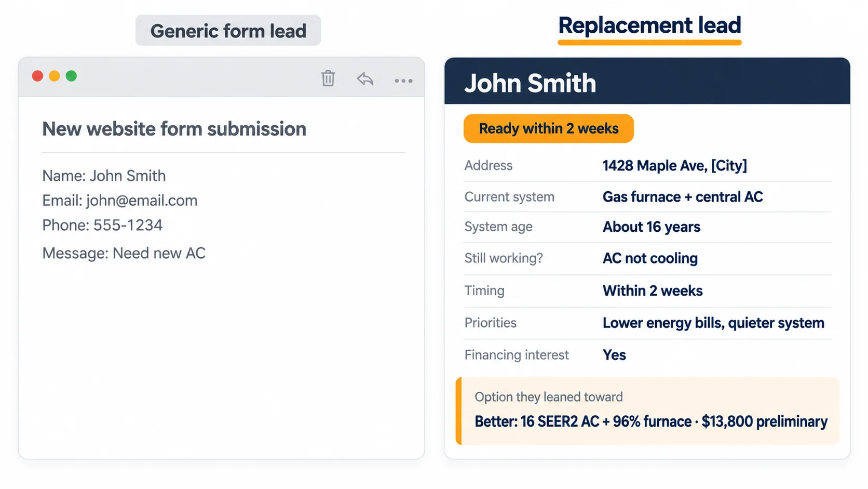
Task: Click the 'Email: john@email.com' line
Action: (120, 201)
